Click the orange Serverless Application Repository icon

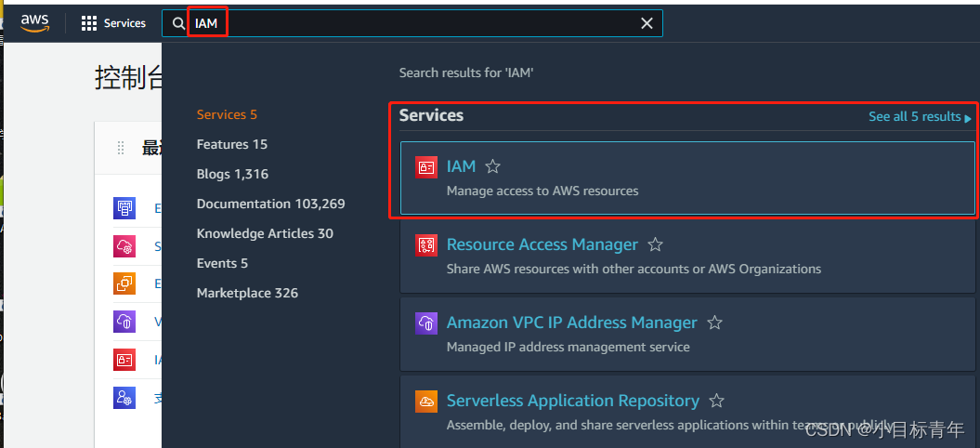tap(426, 402)
